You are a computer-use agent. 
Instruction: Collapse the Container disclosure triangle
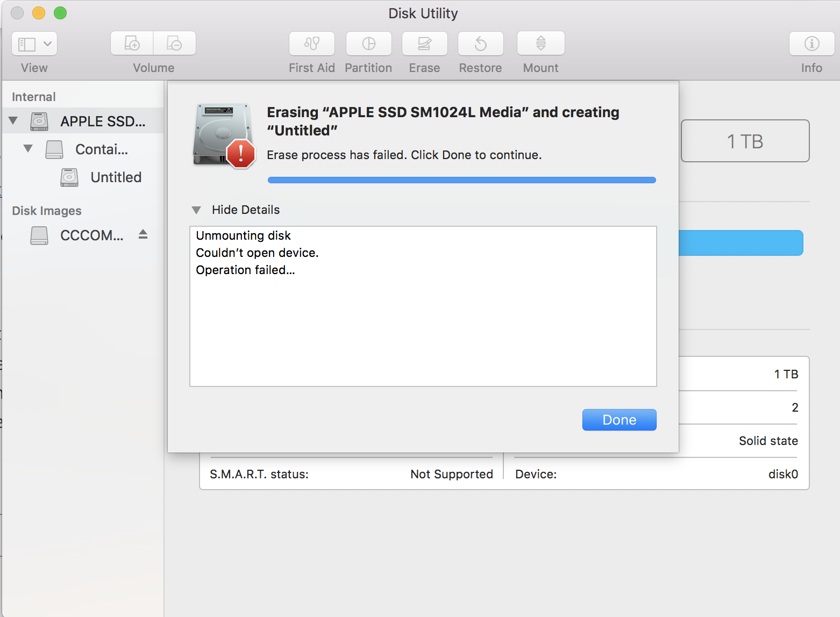click(x=29, y=149)
